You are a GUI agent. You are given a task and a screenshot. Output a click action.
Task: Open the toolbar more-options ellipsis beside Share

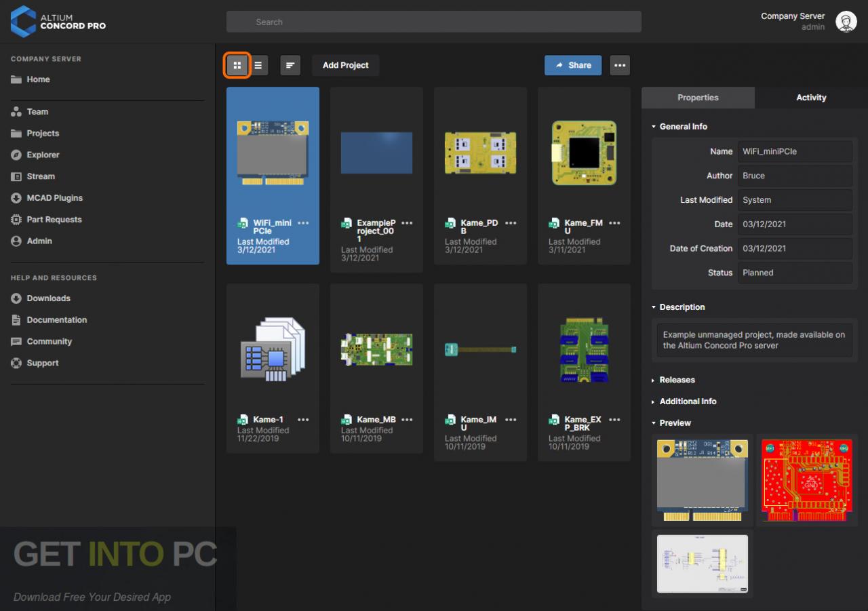pos(620,65)
